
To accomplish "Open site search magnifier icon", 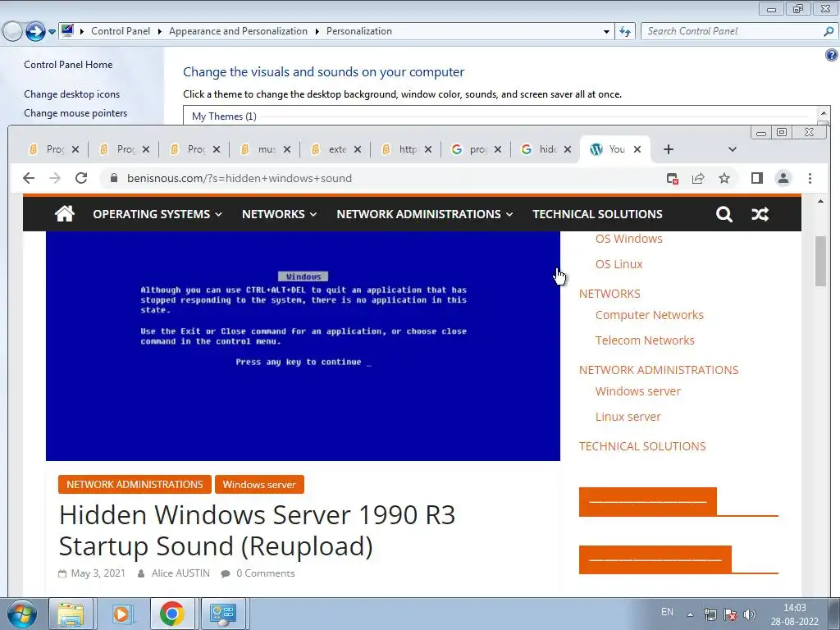I will click(724, 214).
